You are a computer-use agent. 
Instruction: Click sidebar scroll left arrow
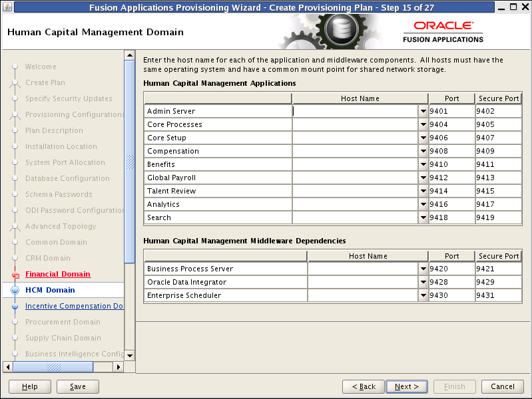8,367
